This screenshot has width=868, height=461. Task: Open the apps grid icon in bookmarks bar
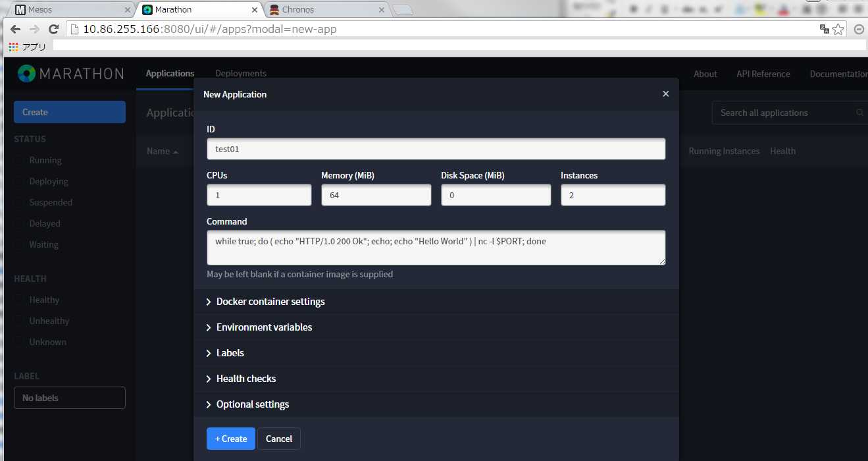[x=13, y=47]
